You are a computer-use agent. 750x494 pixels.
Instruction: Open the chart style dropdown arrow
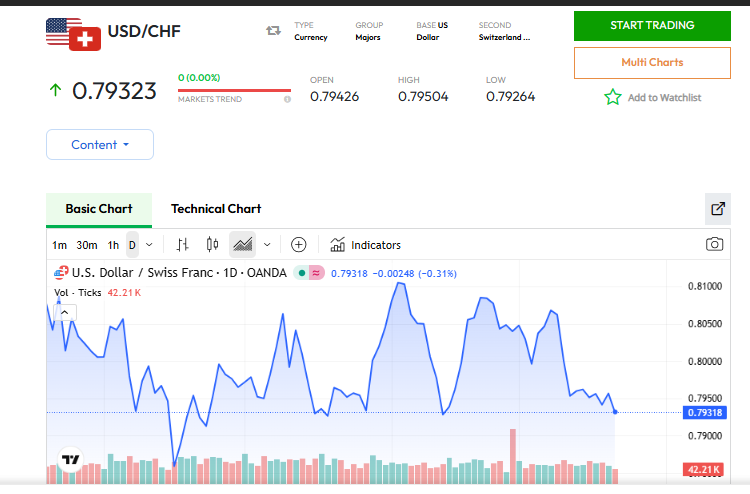coord(266,245)
